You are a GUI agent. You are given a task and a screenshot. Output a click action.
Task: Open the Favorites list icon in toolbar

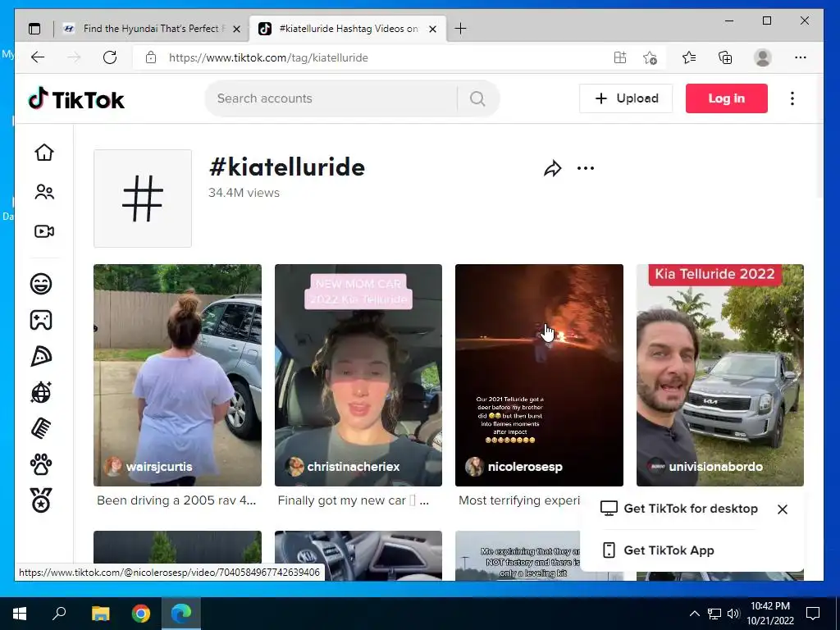point(689,57)
